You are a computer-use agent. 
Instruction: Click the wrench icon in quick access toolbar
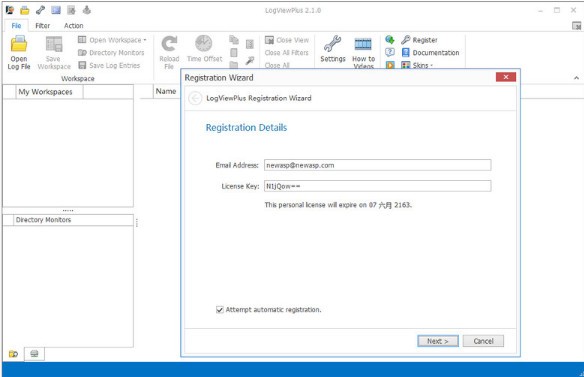40,10
